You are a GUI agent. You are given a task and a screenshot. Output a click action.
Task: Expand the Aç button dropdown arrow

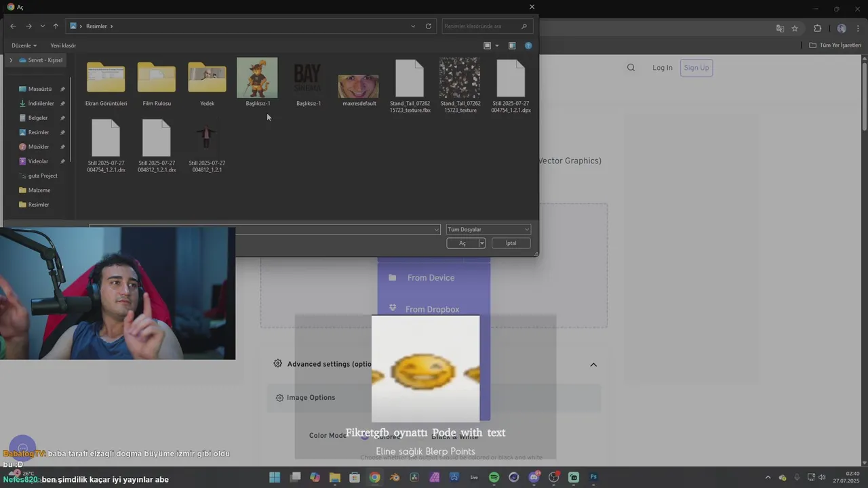pos(481,243)
